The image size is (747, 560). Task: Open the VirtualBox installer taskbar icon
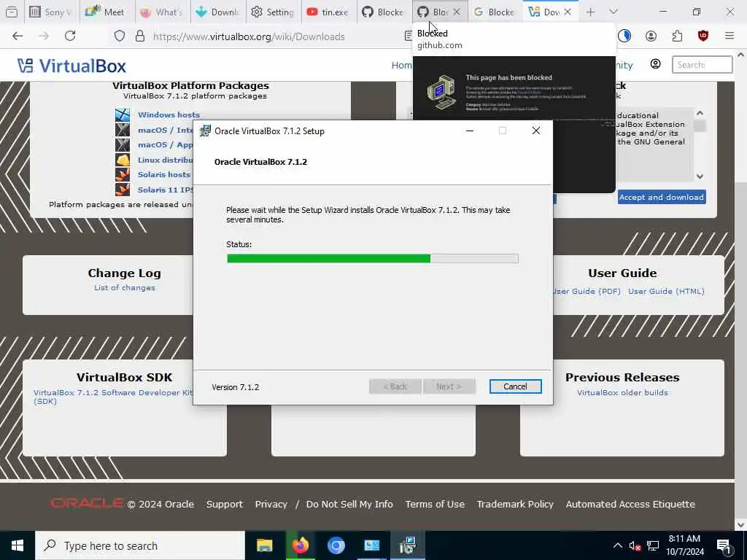(x=407, y=545)
